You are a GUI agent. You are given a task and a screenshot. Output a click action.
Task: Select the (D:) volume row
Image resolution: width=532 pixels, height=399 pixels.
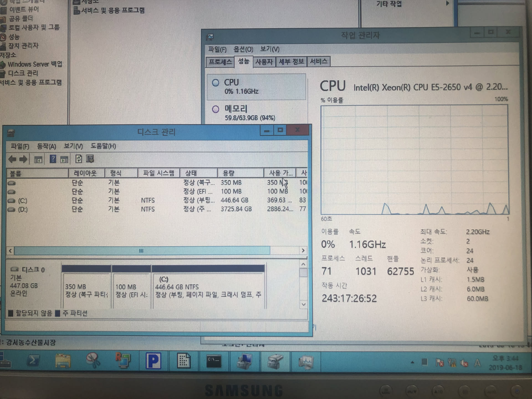click(x=23, y=209)
